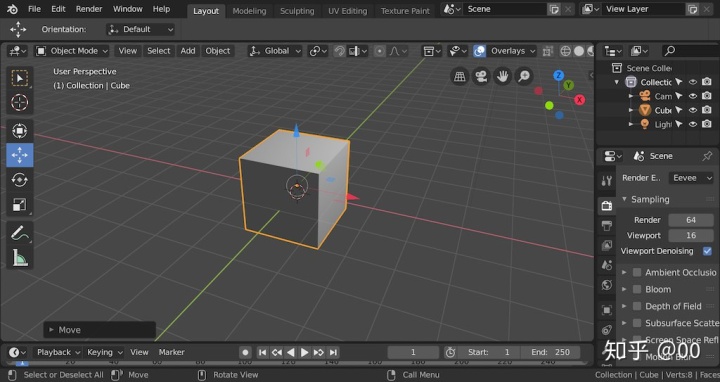720x382 pixels.
Task: Select the Rotate tool
Action: click(x=19, y=180)
